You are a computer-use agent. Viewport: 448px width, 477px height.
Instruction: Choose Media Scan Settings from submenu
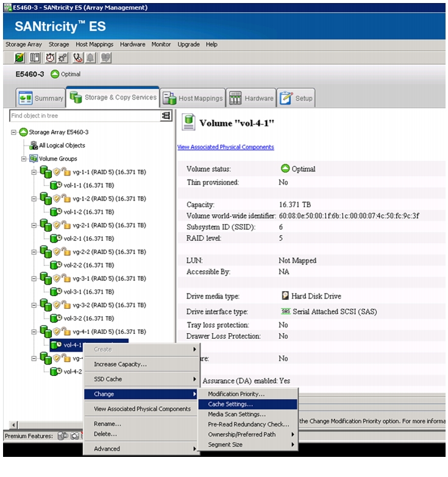(x=247, y=414)
